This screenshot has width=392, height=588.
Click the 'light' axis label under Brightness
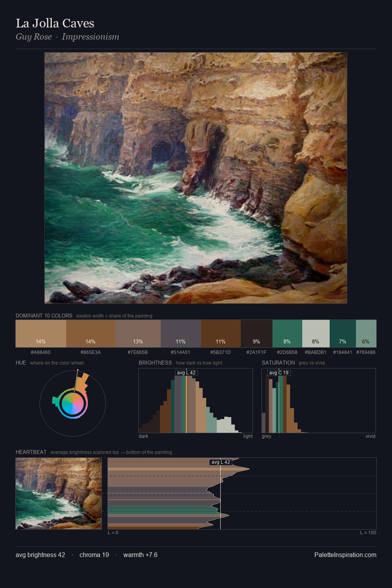click(248, 436)
